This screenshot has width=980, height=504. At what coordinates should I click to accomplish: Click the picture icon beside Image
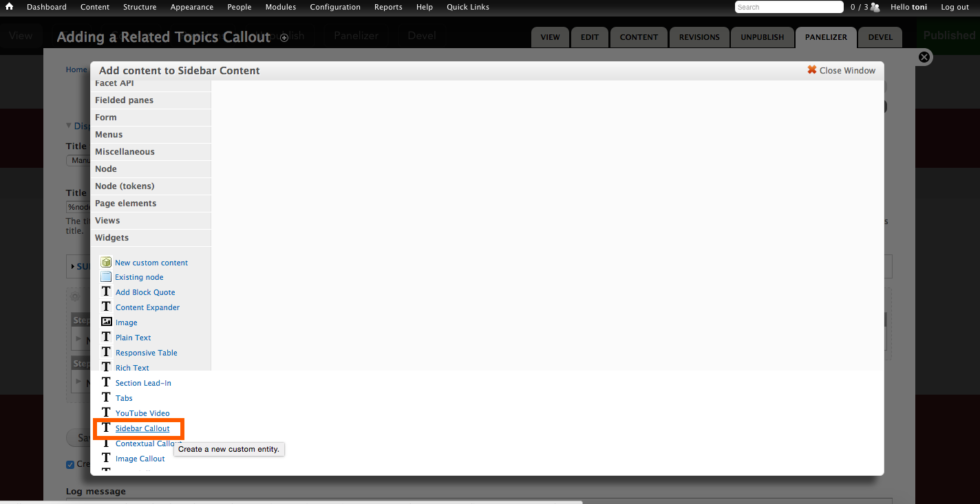coord(106,322)
